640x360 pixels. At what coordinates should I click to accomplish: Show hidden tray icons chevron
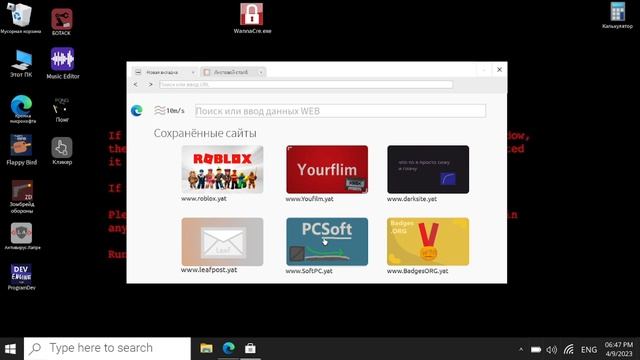pyautogui.click(x=521, y=350)
